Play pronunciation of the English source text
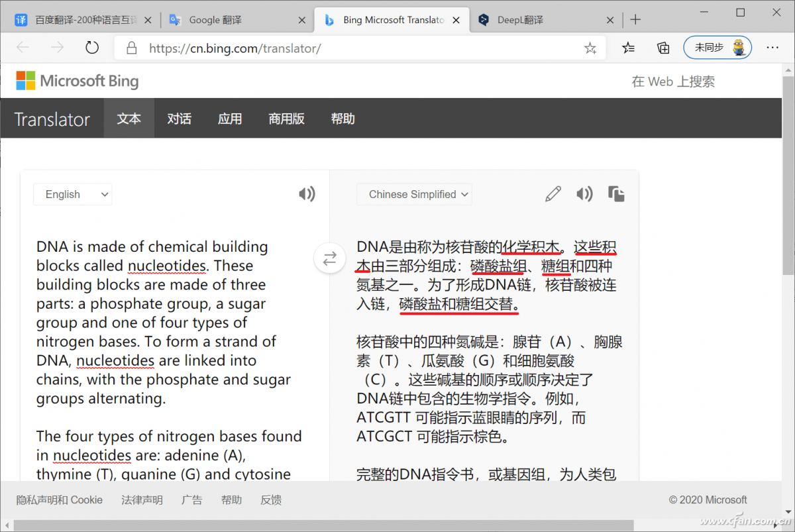 pos(307,193)
